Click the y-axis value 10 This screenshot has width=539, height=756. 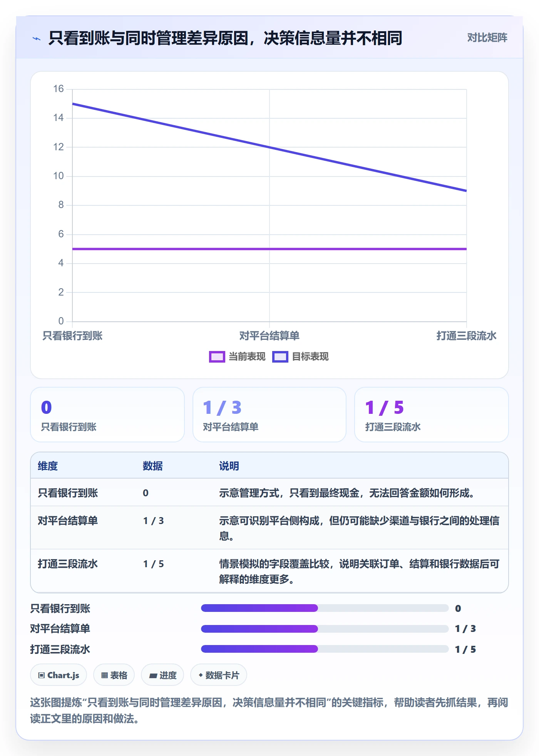click(x=59, y=176)
